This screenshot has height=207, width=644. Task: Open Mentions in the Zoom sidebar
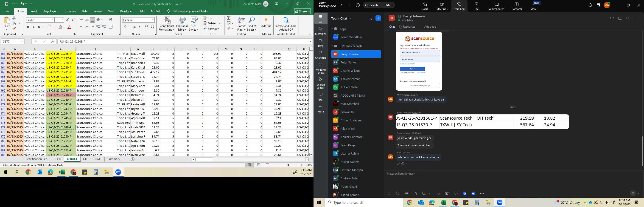(x=321, y=31)
